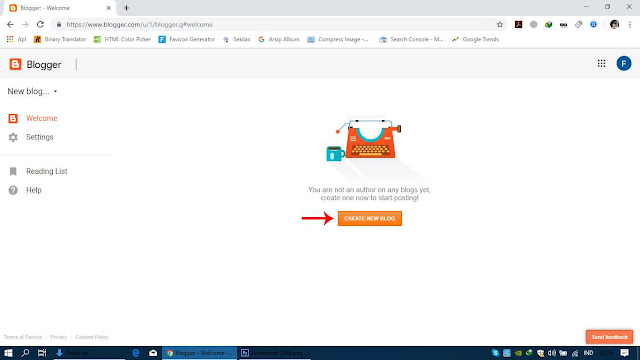Open Settings in the sidebar
The image size is (640, 360).
40,137
